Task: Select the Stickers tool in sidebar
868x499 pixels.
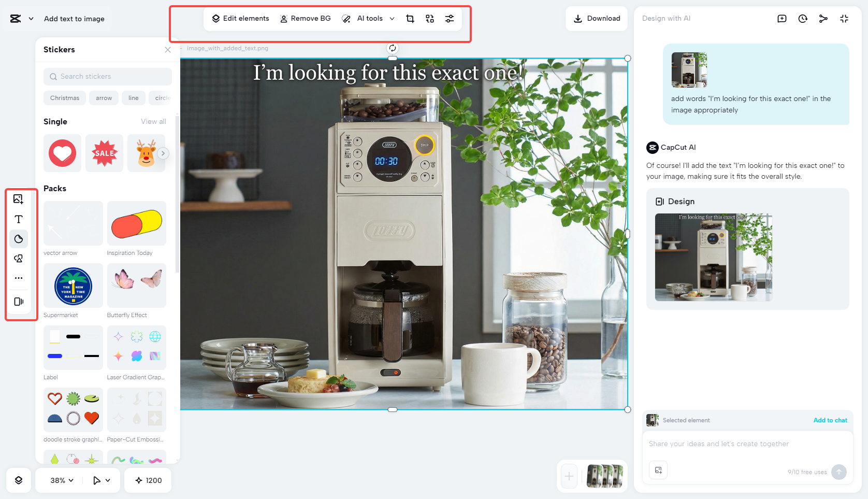Action: [x=19, y=239]
